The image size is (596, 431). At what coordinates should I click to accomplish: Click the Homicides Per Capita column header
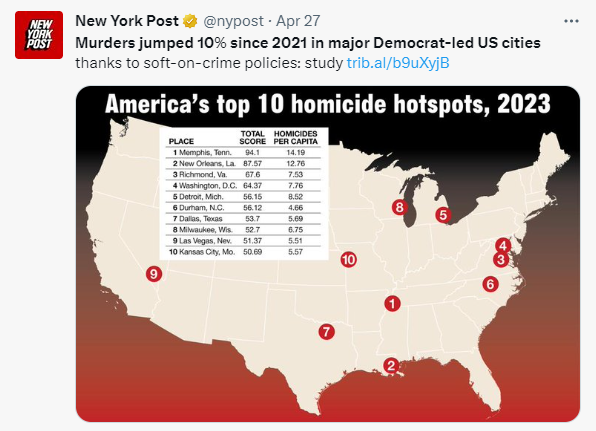tap(296, 138)
